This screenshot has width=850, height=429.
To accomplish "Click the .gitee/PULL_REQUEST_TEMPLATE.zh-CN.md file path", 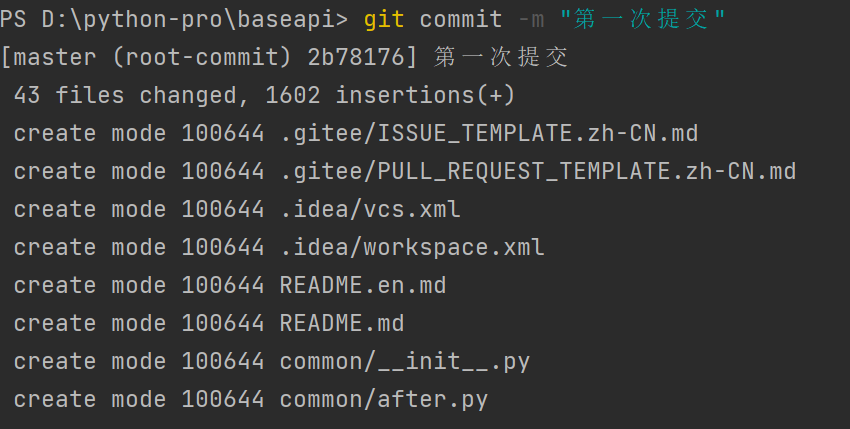I will pos(538,171).
